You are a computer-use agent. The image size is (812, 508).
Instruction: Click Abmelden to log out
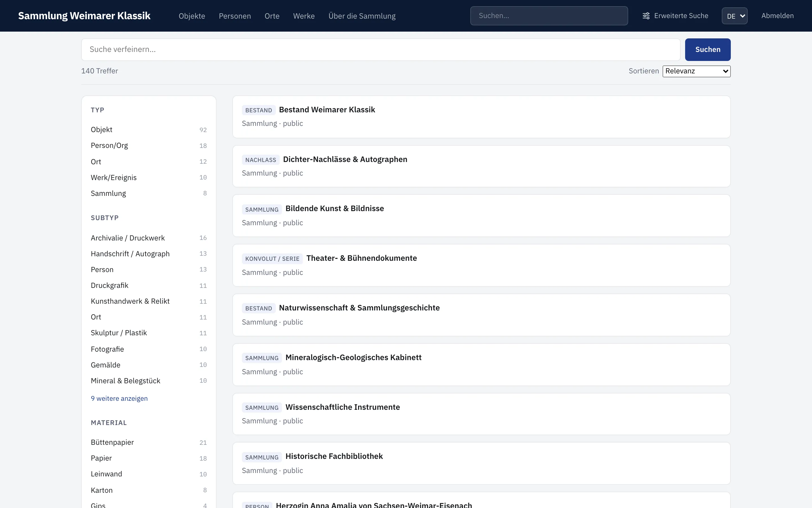(777, 16)
